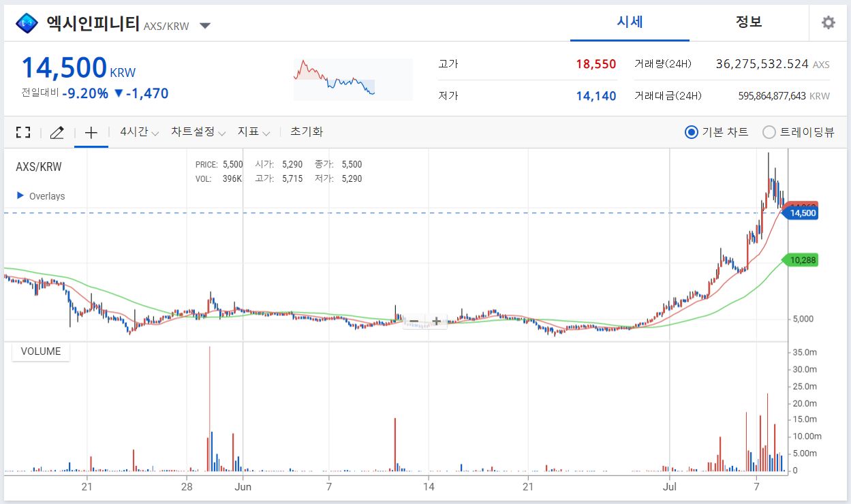This screenshot has width=851, height=504.
Task: Open the 4시간 interval dropdown
Action: tap(139, 132)
